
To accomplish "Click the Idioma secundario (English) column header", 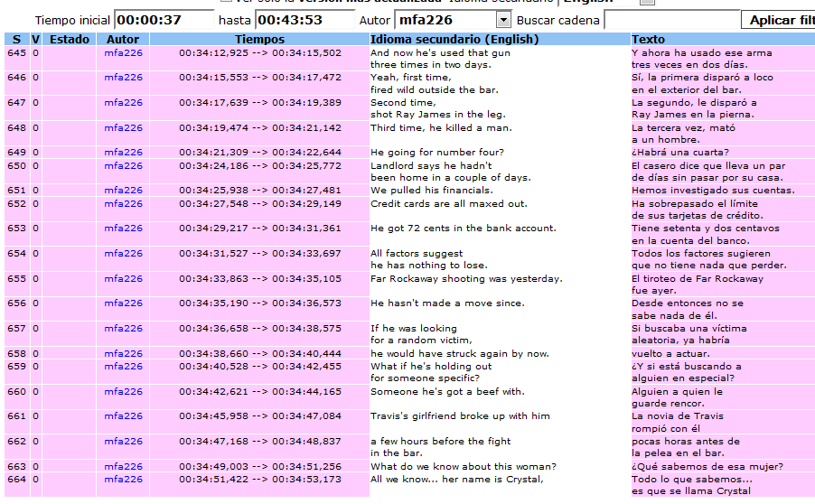I will [454, 39].
